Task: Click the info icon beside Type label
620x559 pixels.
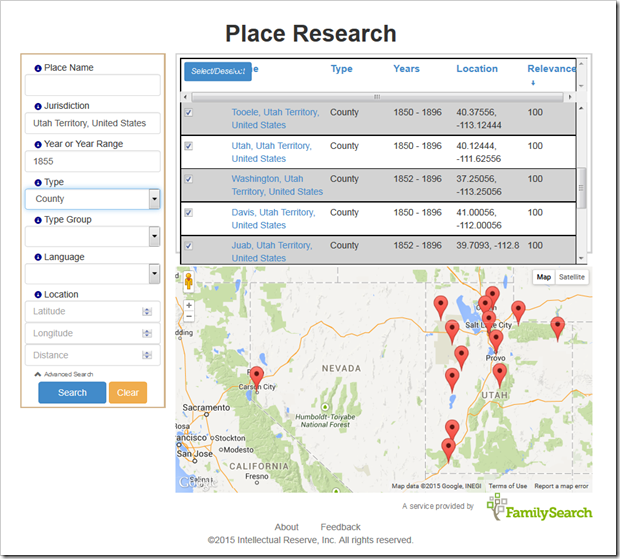Action: 38,183
